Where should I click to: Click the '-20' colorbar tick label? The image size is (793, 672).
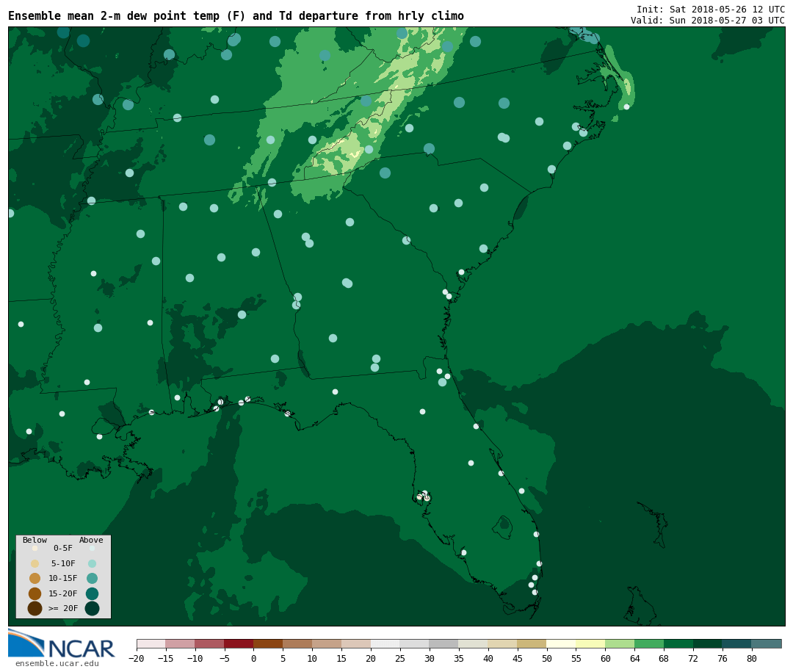coord(136,658)
